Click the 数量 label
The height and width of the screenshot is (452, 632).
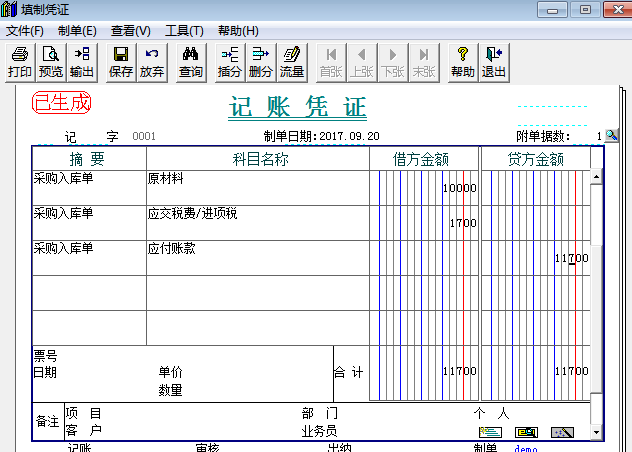click(x=170, y=390)
